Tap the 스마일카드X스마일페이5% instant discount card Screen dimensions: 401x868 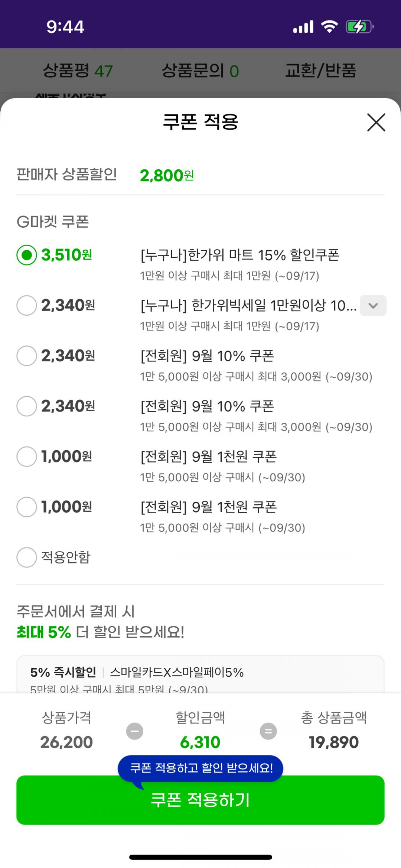click(200, 676)
